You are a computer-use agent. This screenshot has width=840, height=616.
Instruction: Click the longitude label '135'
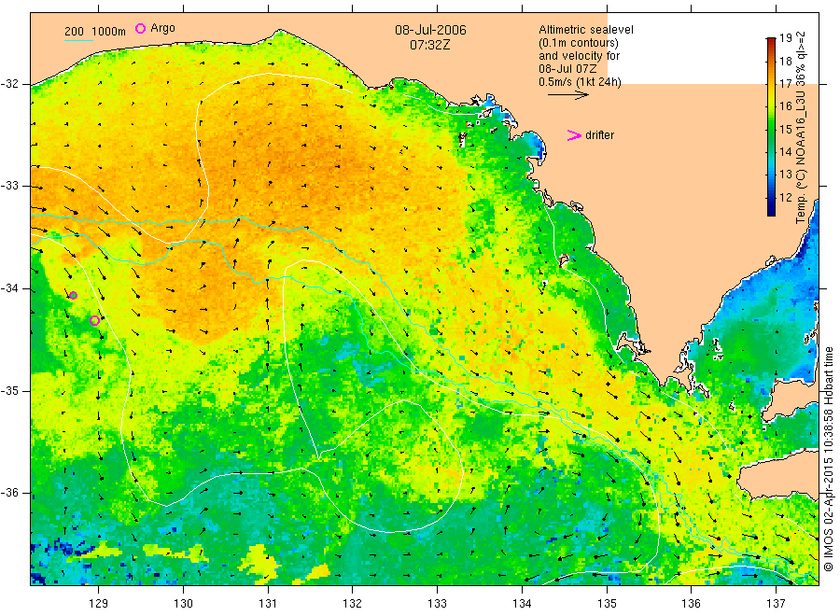click(607, 604)
